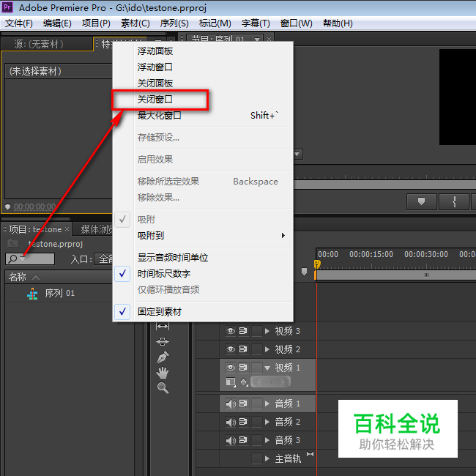Expand the 音频 1 track triangle
The image size is (476, 476).
click(267, 404)
